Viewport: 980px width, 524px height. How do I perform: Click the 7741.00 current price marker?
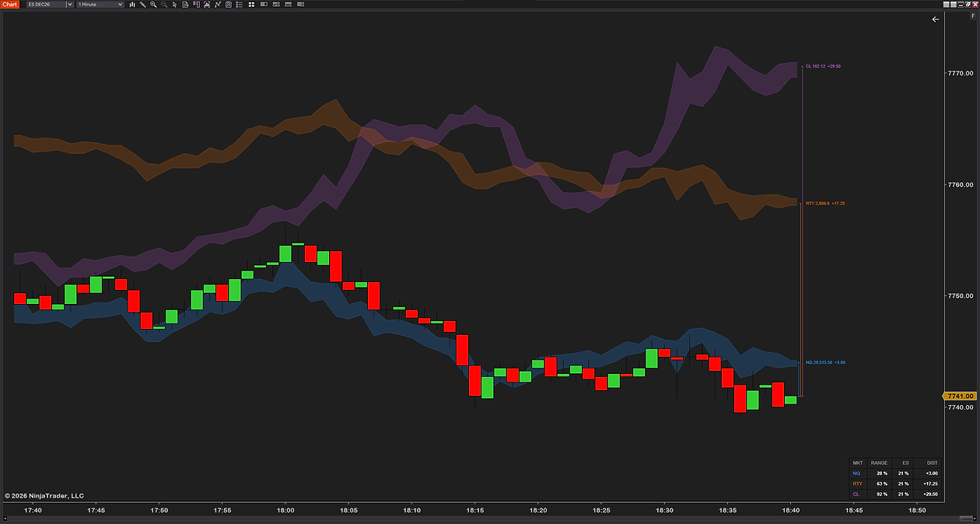tap(960, 396)
